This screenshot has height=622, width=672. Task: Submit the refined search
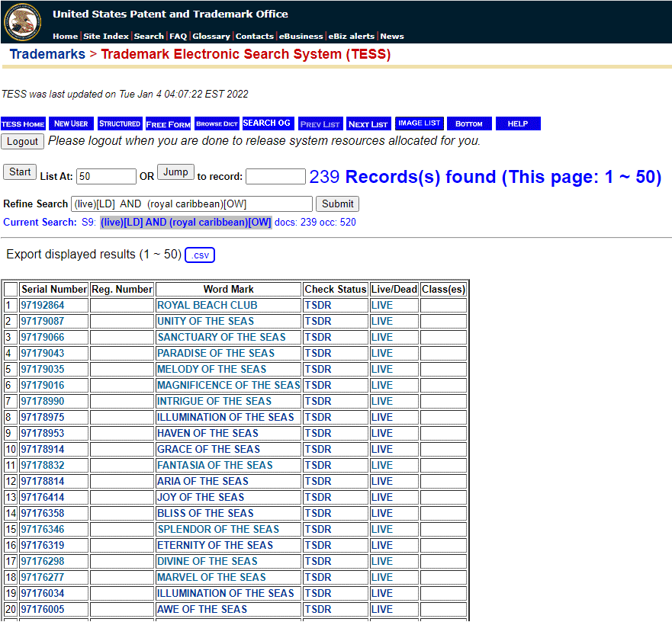[337, 204]
